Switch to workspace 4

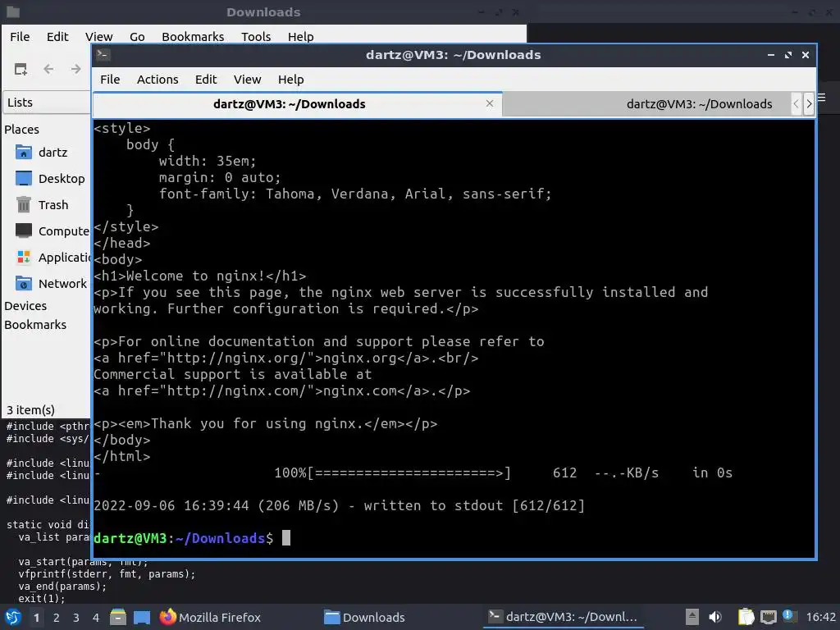[x=96, y=618]
